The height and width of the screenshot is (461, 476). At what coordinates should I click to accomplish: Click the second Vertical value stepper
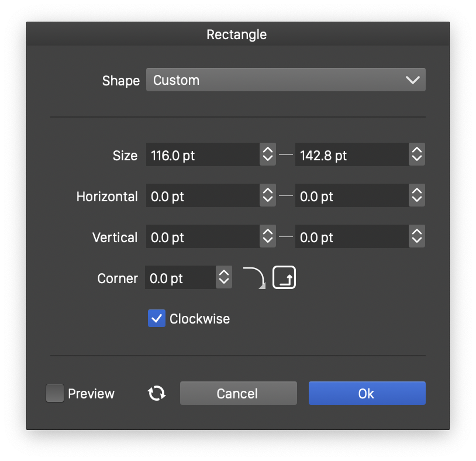pos(417,237)
